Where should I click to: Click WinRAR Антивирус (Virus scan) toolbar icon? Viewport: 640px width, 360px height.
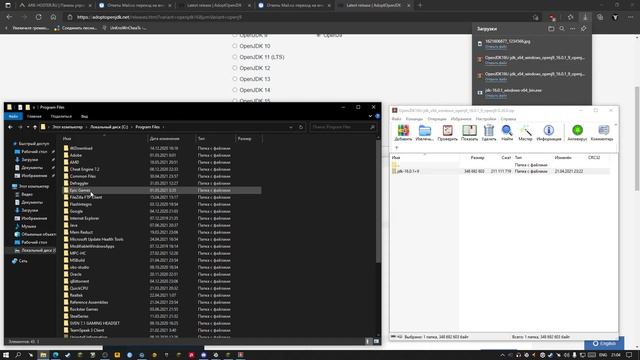(577, 133)
